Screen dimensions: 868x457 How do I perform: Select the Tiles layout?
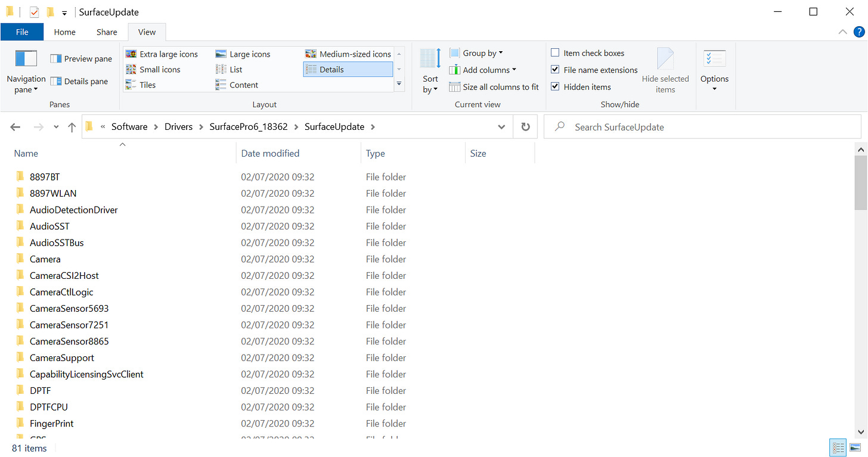pyautogui.click(x=141, y=85)
